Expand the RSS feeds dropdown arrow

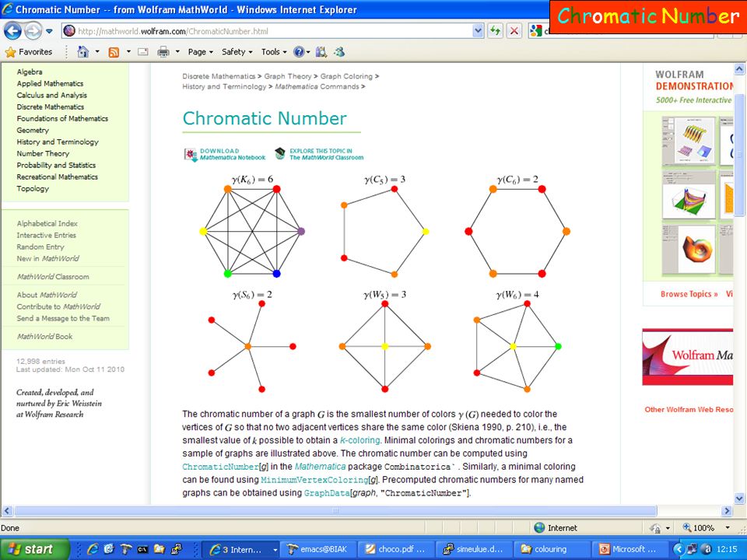[128, 52]
